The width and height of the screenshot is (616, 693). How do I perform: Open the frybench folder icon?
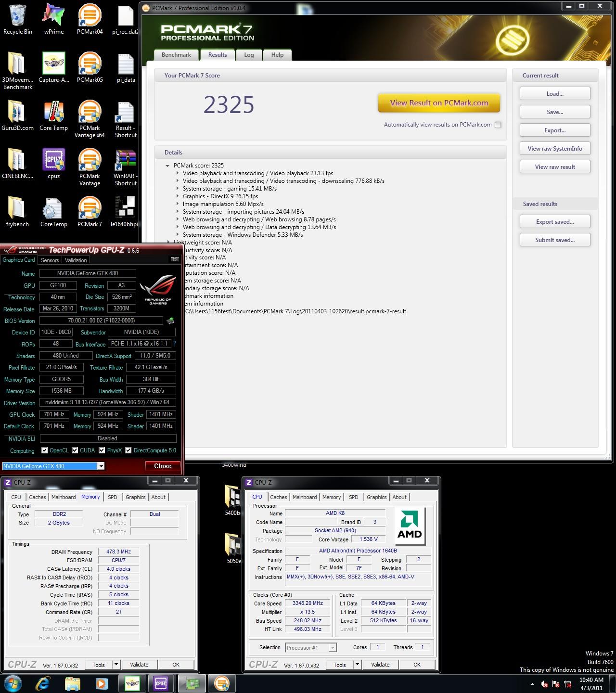pyautogui.click(x=17, y=212)
